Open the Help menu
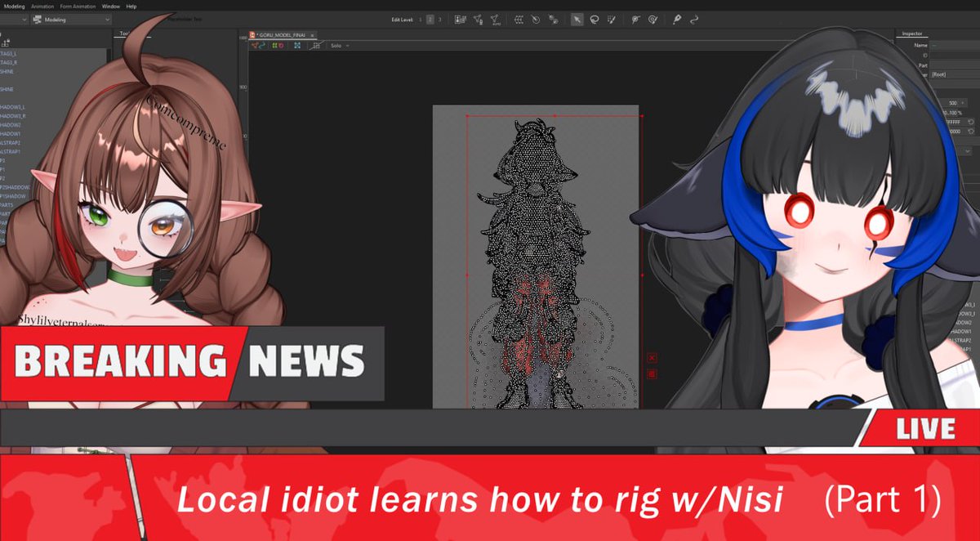This screenshot has height=541, width=980. point(131,7)
